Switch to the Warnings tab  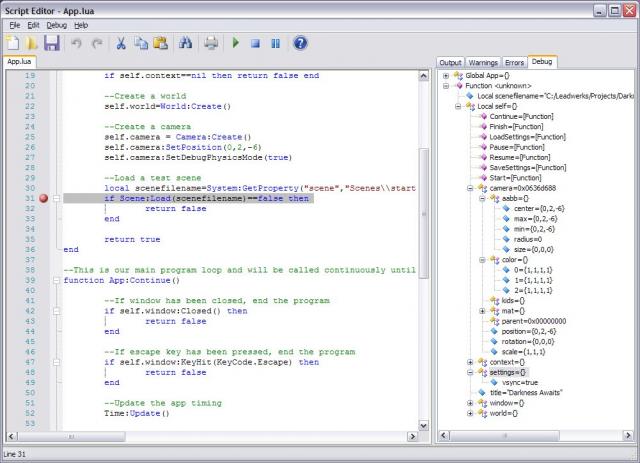click(483, 62)
